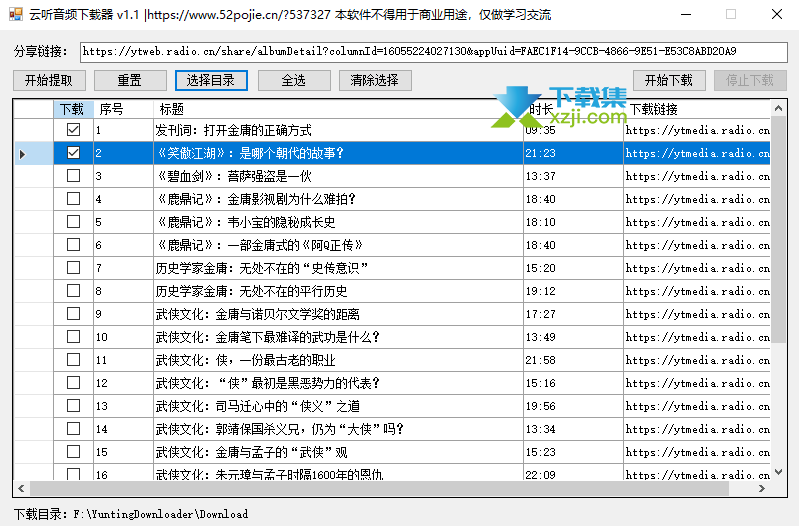The width and height of the screenshot is (799, 526).
Task: Check the download box for row 13
Action: 73,406
